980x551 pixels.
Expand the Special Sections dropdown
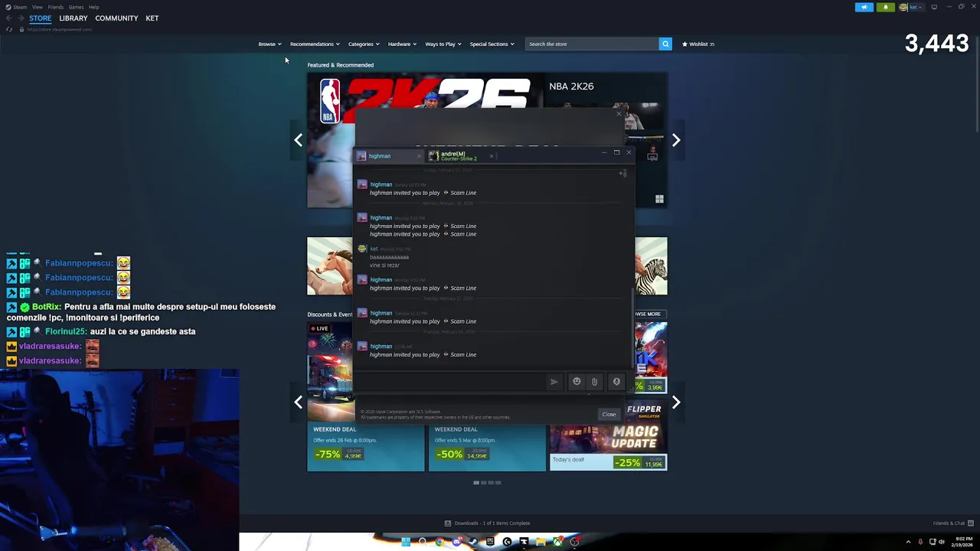tap(492, 44)
